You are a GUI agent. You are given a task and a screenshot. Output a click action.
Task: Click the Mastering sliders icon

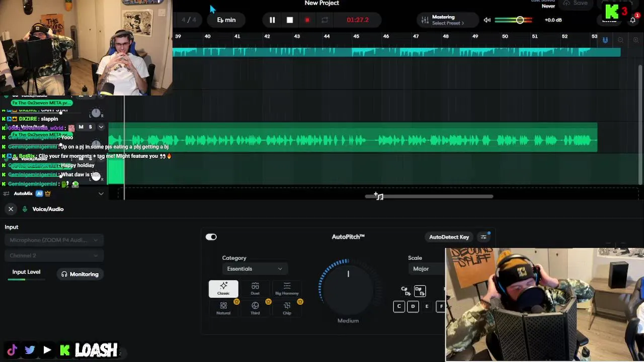click(x=425, y=20)
